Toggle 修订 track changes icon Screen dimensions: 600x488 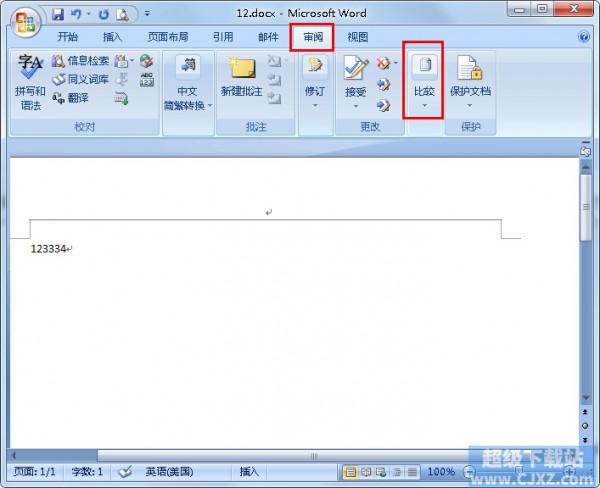315,65
